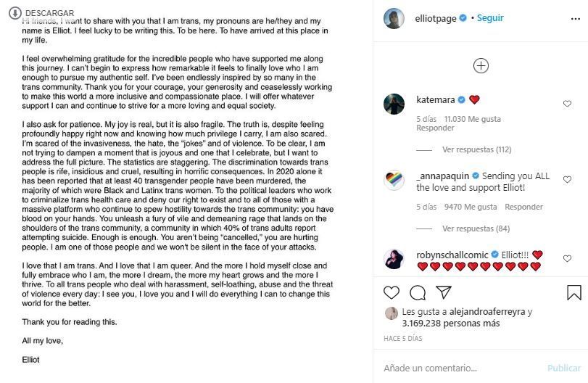Open katemara's profile avatar
This screenshot has width=588, height=383.
click(394, 104)
